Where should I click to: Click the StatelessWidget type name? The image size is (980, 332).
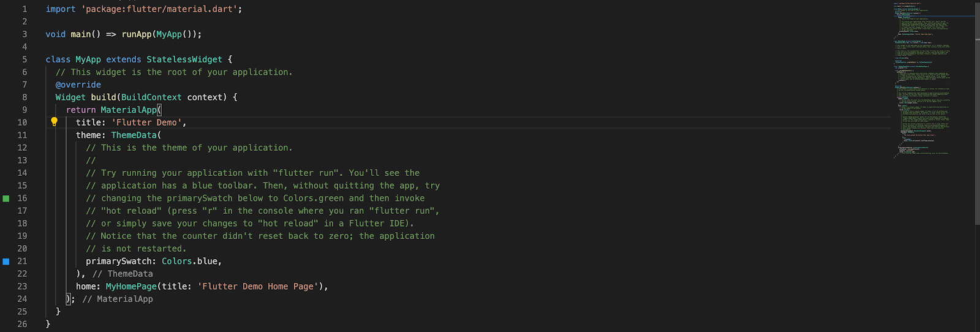pyautogui.click(x=184, y=59)
